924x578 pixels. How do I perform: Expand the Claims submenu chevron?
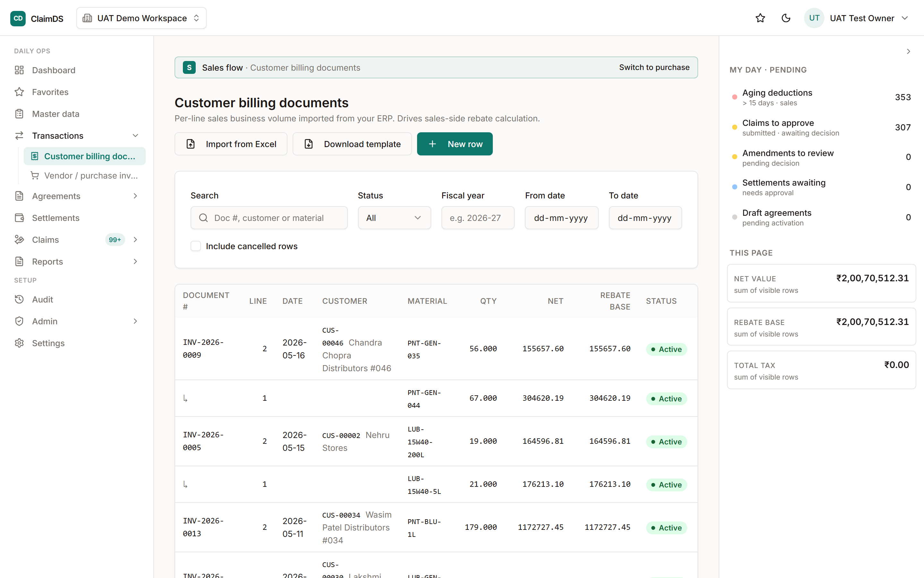pyautogui.click(x=135, y=240)
